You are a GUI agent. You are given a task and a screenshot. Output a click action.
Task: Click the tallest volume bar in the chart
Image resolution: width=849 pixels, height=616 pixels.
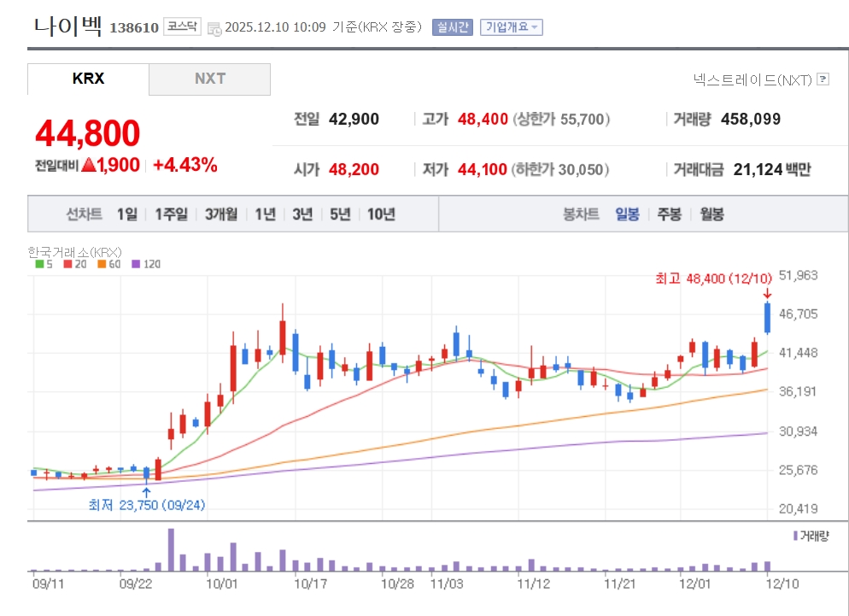tap(171, 550)
